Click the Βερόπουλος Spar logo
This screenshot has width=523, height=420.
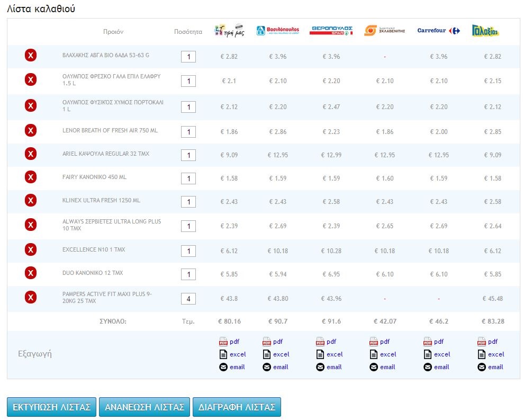click(x=331, y=31)
